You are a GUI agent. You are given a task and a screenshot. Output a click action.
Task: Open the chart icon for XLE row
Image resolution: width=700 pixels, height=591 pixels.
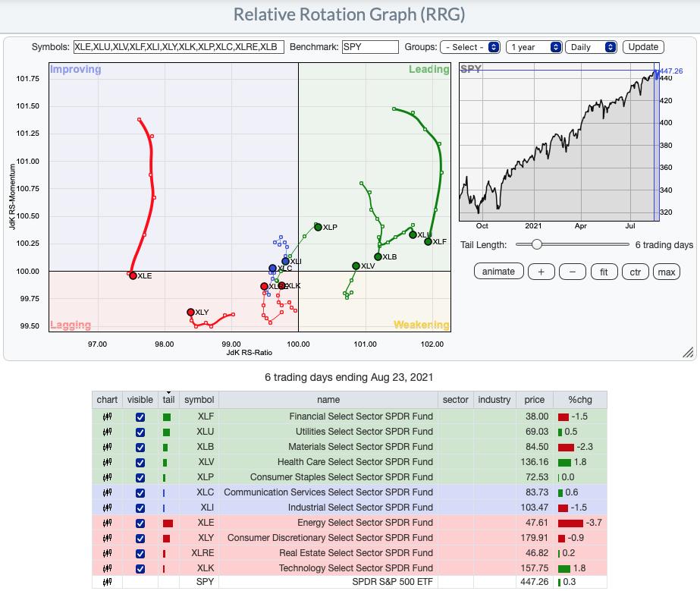pos(107,523)
